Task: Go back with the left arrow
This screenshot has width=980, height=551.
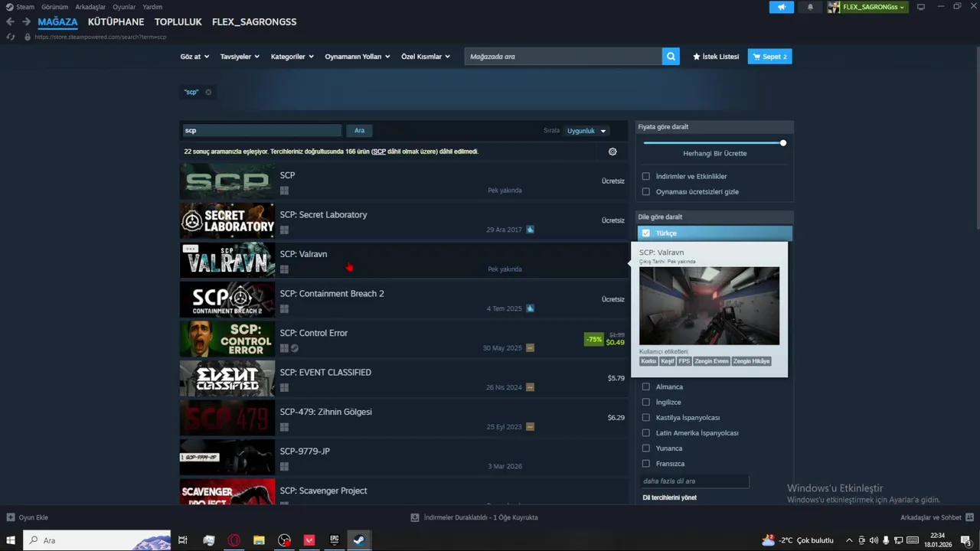Action: point(10,21)
